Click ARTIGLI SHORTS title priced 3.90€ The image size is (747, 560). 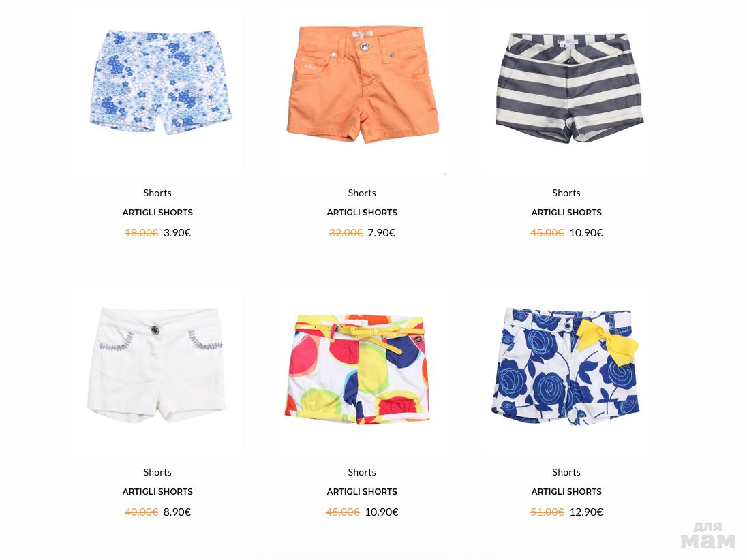(x=157, y=213)
